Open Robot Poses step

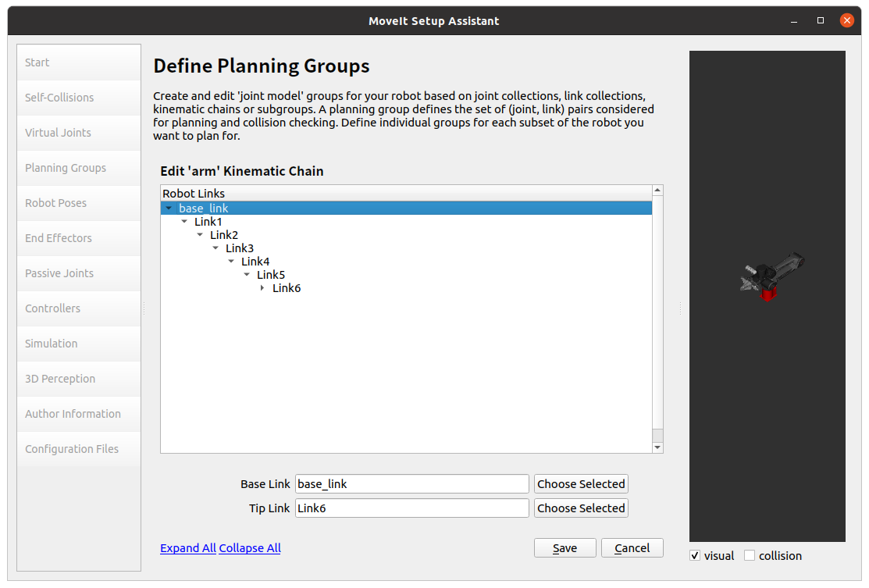tap(79, 203)
